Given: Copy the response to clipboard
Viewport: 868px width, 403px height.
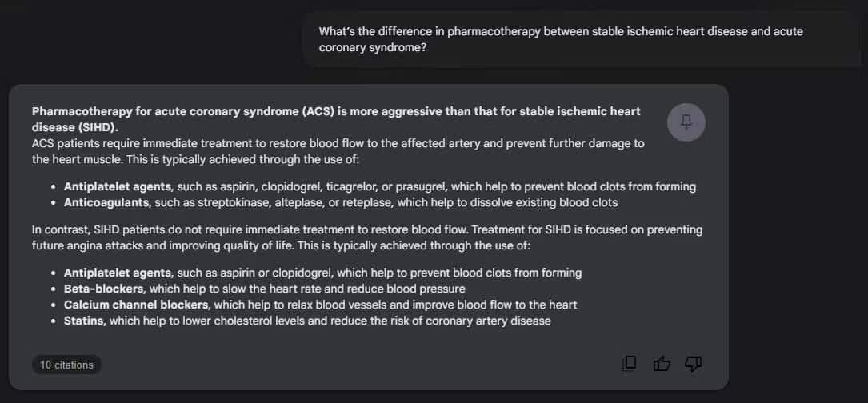Looking at the screenshot, I should (630, 364).
